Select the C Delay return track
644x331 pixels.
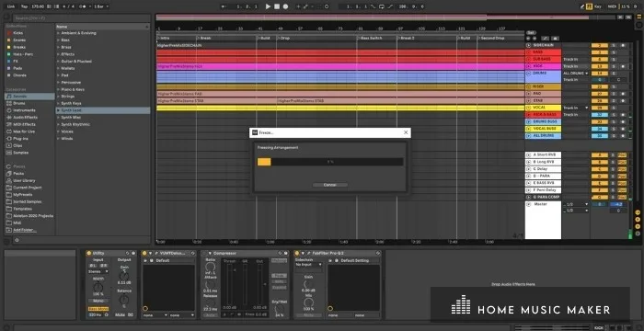pos(544,169)
